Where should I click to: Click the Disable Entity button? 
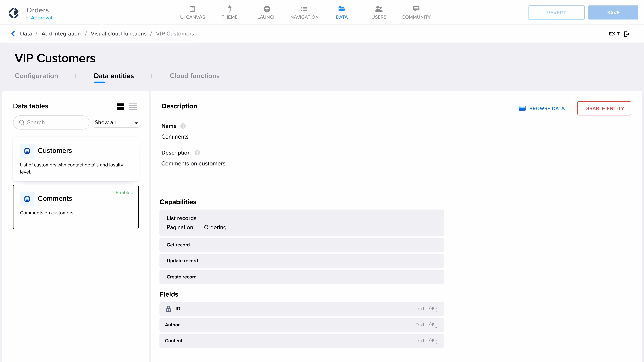pos(604,108)
